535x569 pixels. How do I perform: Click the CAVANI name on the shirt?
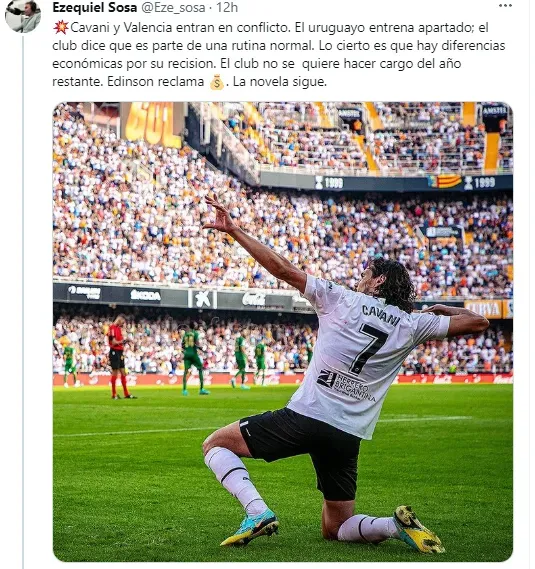380,315
